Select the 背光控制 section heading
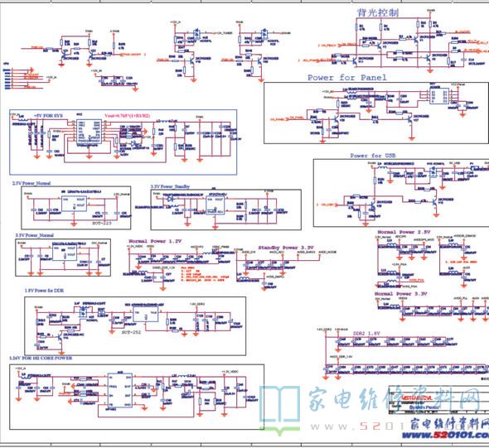 [378, 12]
